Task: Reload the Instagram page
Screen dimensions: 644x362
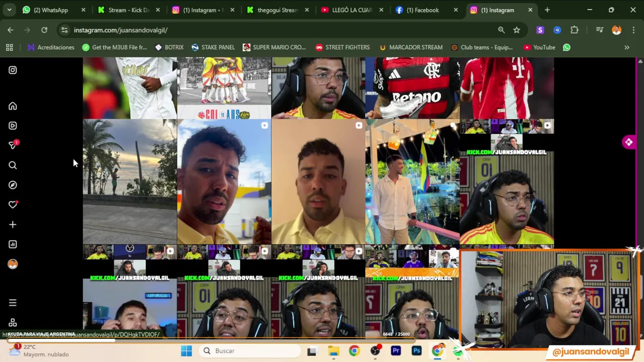Action: pos(44,30)
